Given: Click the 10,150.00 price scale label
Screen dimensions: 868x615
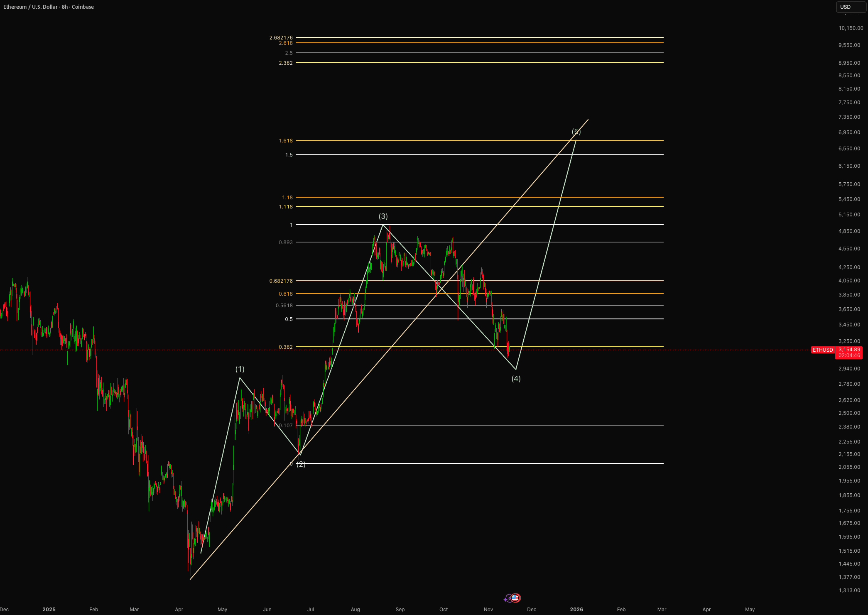Looking at the screenshot, I should pyautogui.click(x=851, y=28).
